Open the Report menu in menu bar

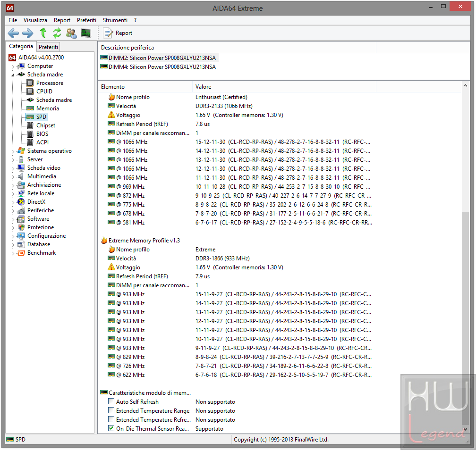pos(62,20)
